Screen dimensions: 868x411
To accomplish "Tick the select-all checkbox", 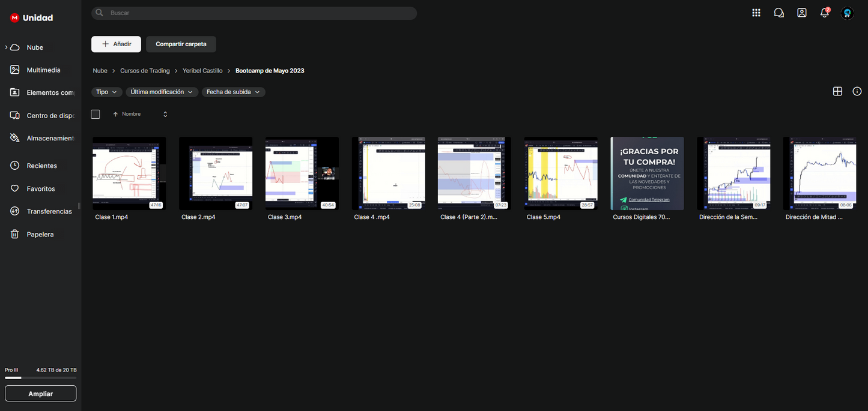I will click(96, 114).
